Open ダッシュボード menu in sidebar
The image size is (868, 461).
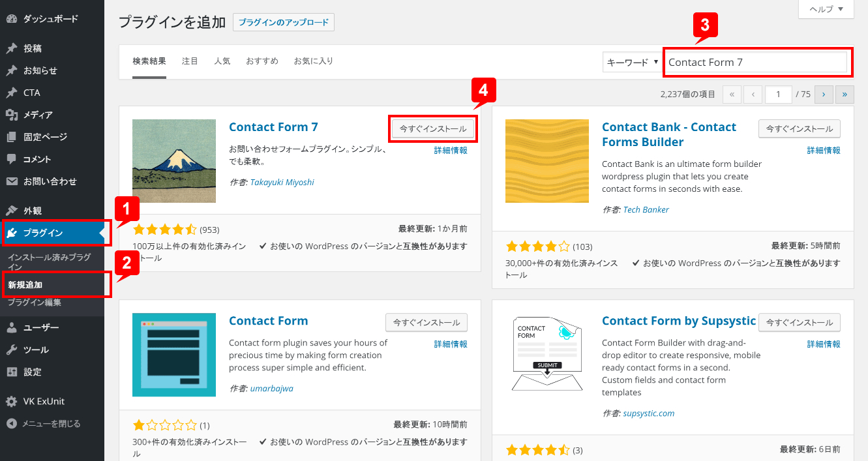52,19
